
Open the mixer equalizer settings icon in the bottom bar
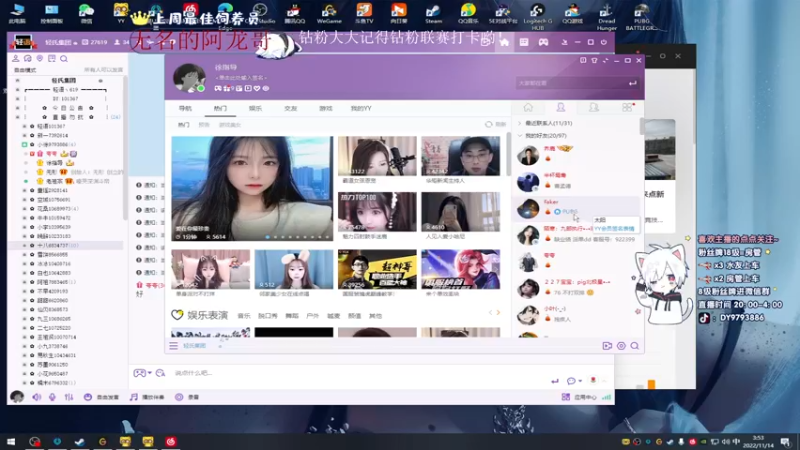pyautogui.click(x=69, y=397)
